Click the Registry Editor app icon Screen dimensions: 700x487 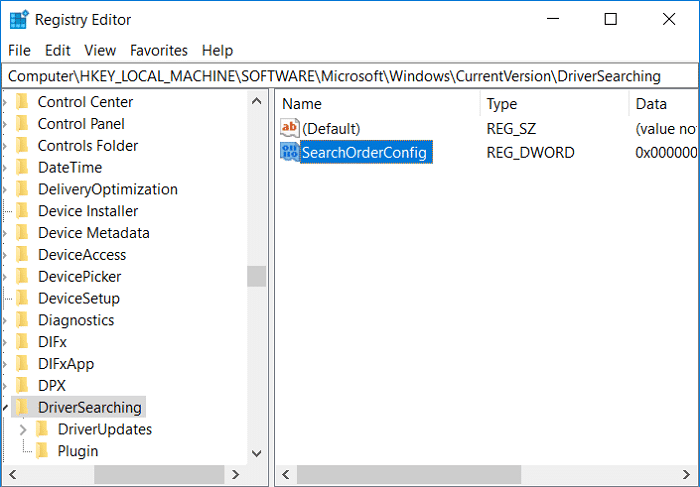coord(19,20)
